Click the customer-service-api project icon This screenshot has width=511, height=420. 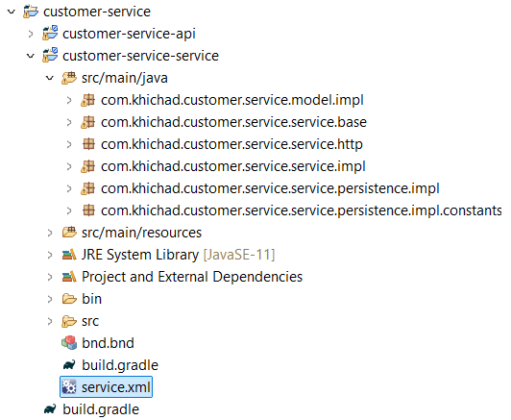point(50,34)
